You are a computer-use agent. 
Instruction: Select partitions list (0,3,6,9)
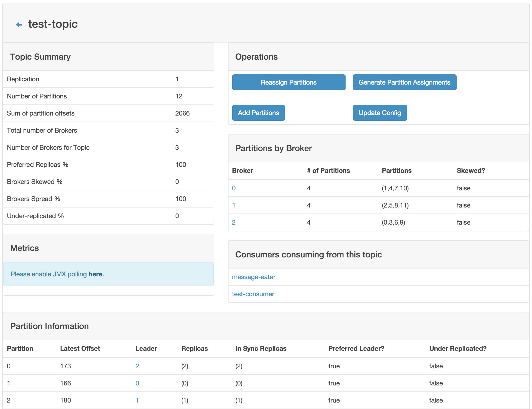[393, 222]
